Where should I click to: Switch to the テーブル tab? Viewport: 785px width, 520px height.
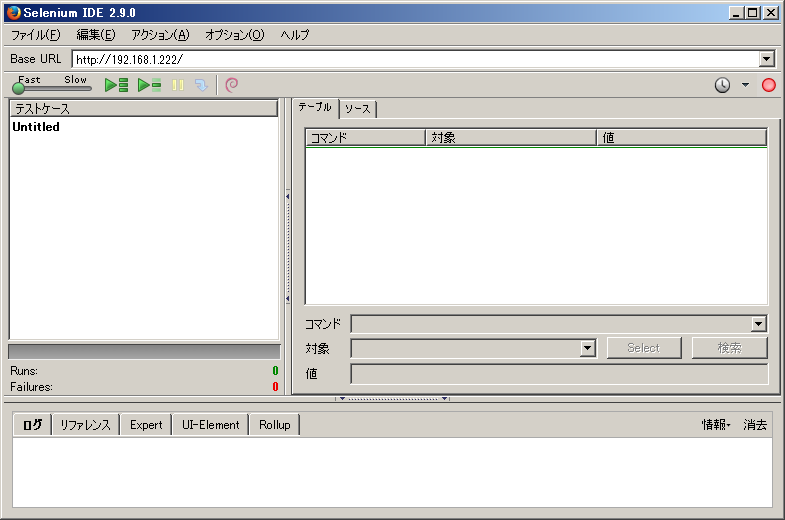point(315,107)
